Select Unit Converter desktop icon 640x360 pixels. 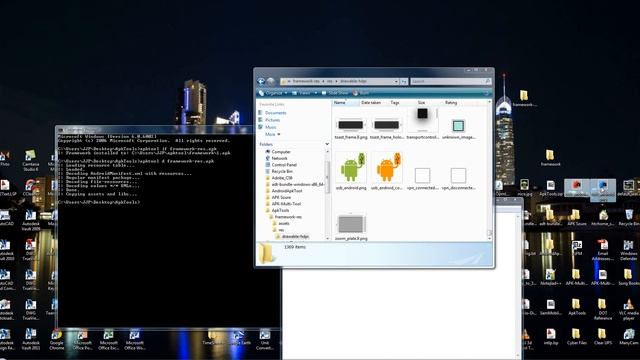tap(264, 340)
